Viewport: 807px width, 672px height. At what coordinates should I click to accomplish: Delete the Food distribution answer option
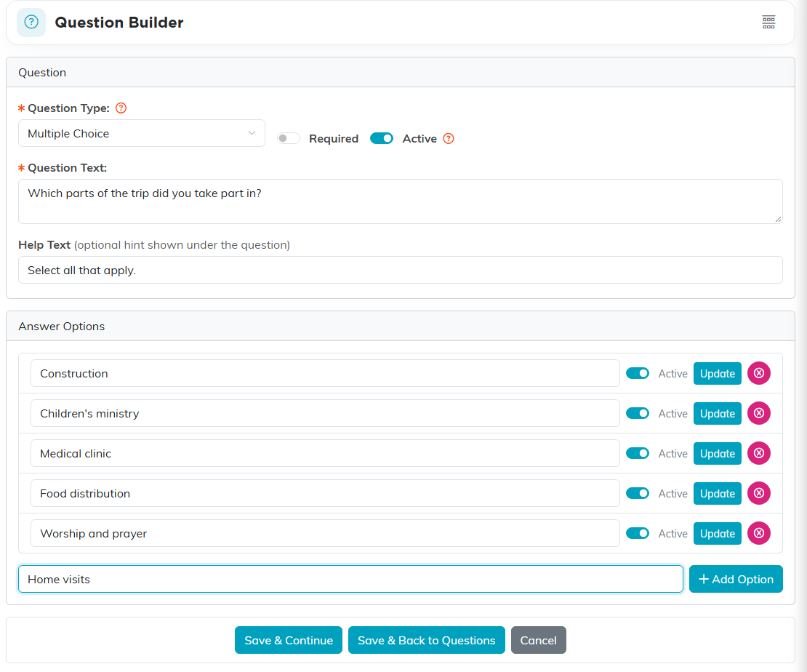[758, 493]
